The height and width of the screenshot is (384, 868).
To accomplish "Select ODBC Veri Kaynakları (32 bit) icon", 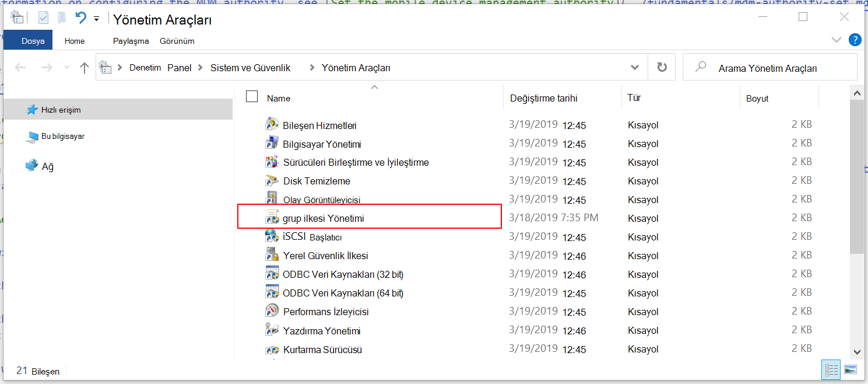I will coord(272,274).
